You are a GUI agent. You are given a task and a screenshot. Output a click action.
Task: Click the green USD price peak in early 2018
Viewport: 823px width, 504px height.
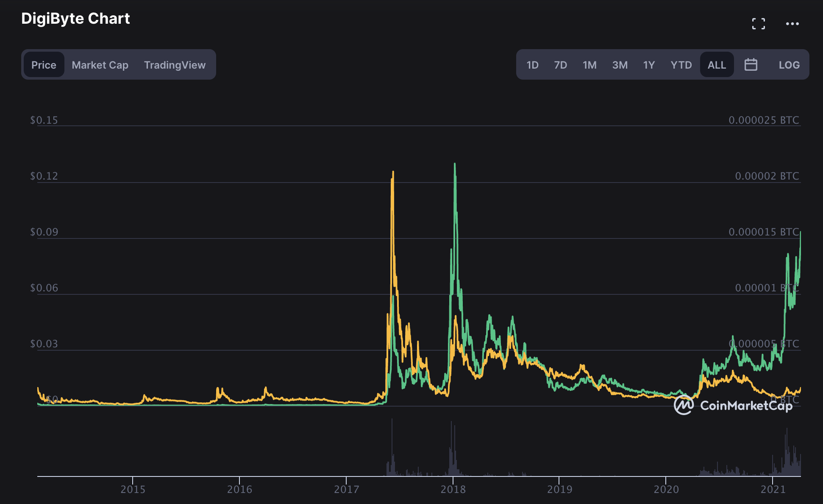[x=455, y=164]
